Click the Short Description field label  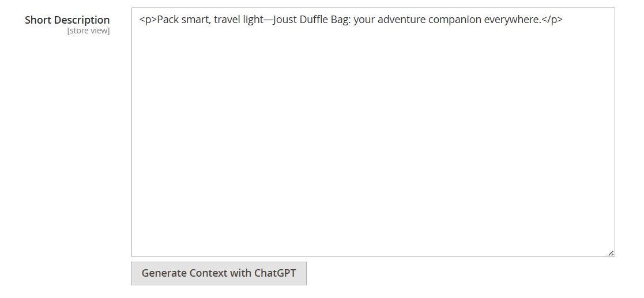tap(67, 20)
